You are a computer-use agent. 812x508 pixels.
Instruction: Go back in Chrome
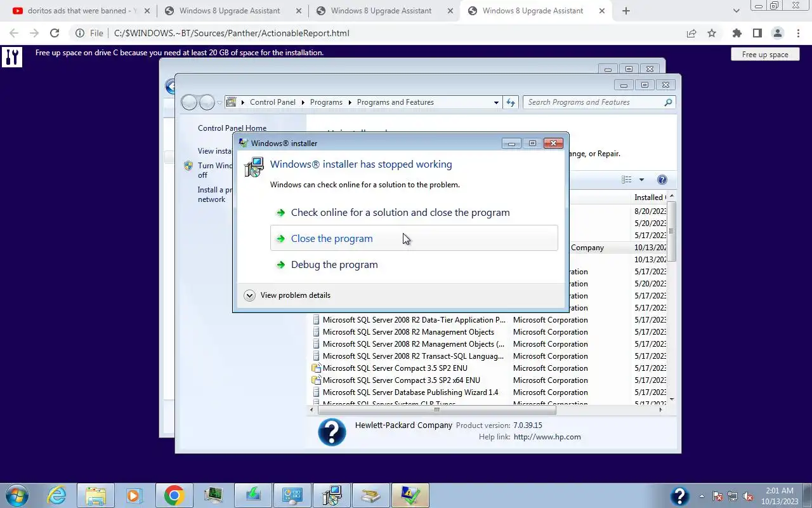tap(14, 33)
